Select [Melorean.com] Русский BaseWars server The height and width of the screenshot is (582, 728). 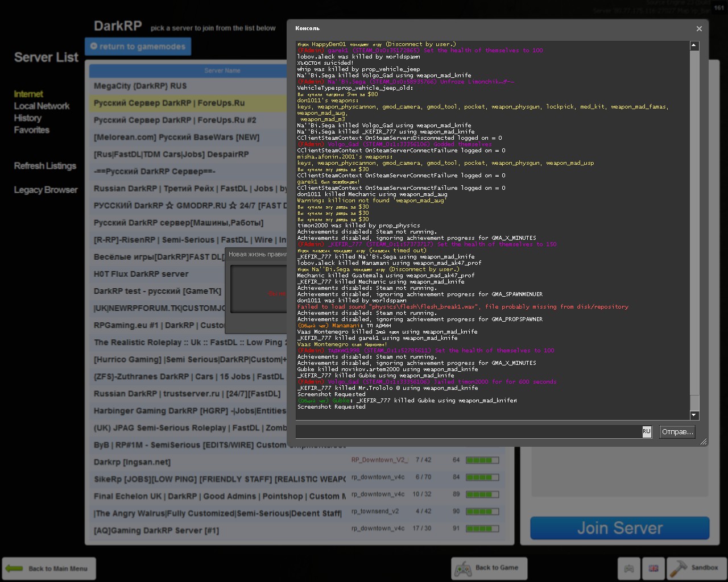coord(188,138)
